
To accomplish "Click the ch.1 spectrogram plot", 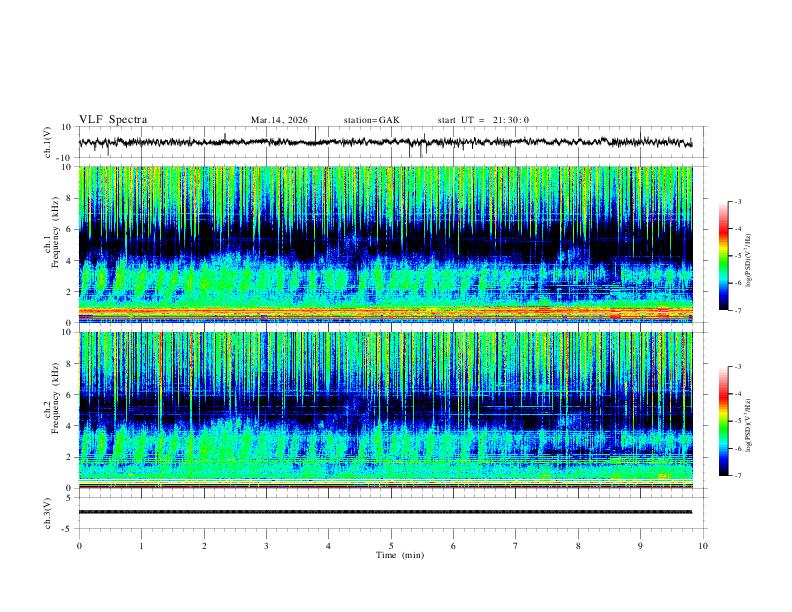I will coord(385,244).
